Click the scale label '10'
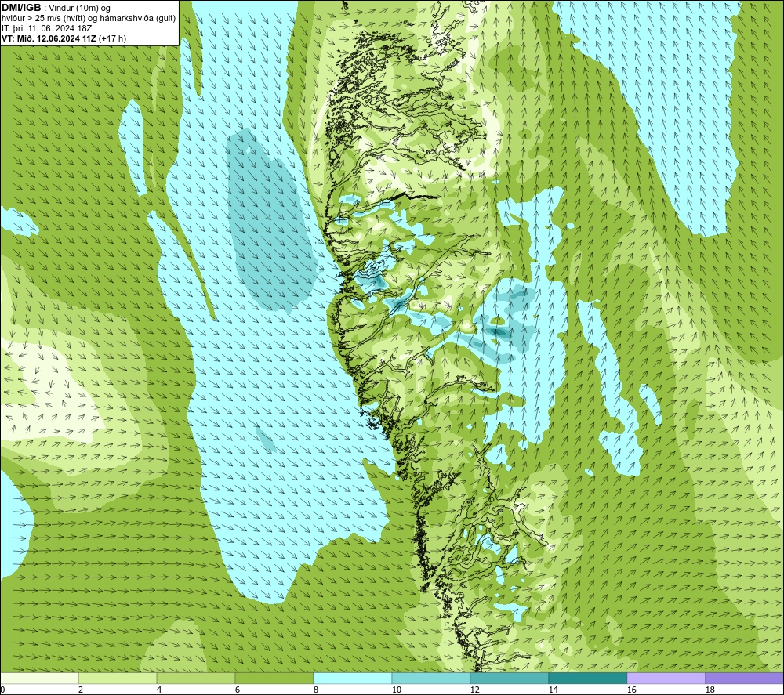 tap(396, 690)
